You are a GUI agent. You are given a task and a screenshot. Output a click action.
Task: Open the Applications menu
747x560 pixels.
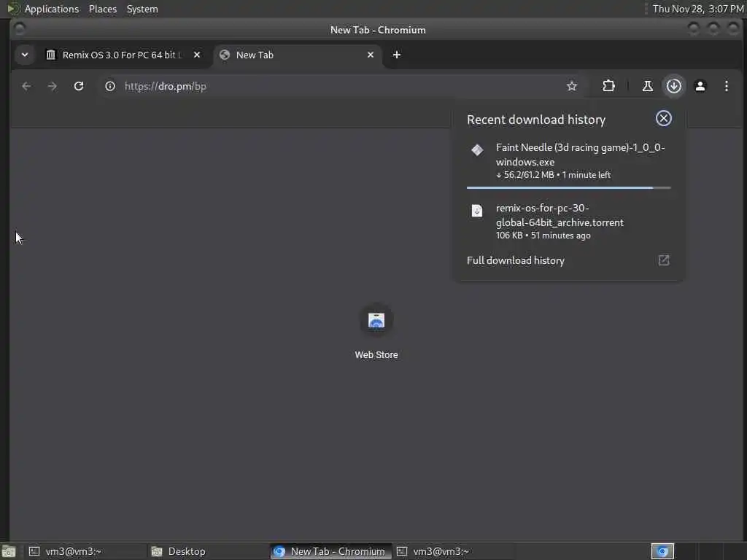point(52,9)
